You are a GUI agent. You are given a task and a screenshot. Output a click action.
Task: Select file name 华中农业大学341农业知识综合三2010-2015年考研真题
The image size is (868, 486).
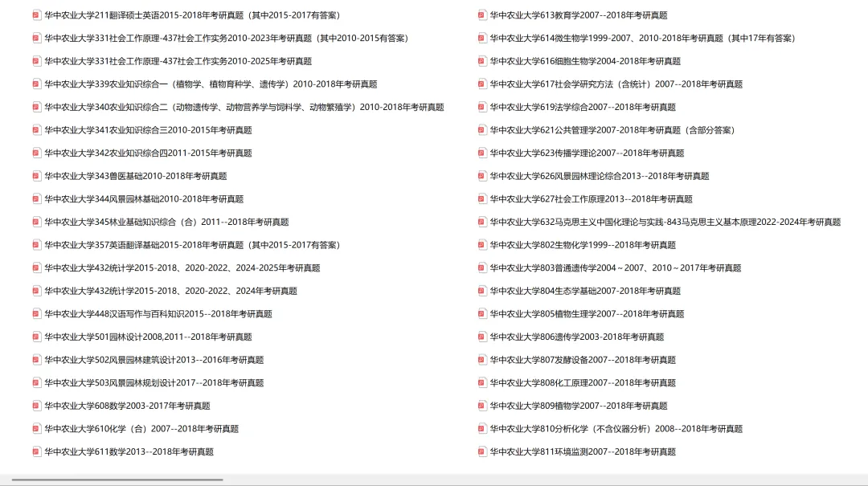(148, 130)
